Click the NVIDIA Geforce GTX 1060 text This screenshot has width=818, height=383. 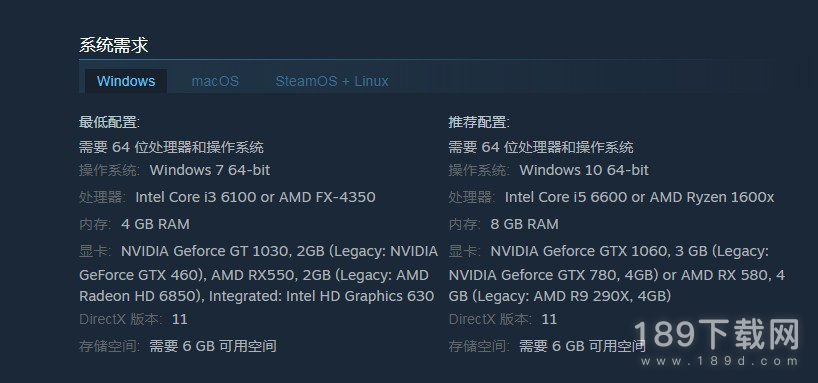point(579,252)
